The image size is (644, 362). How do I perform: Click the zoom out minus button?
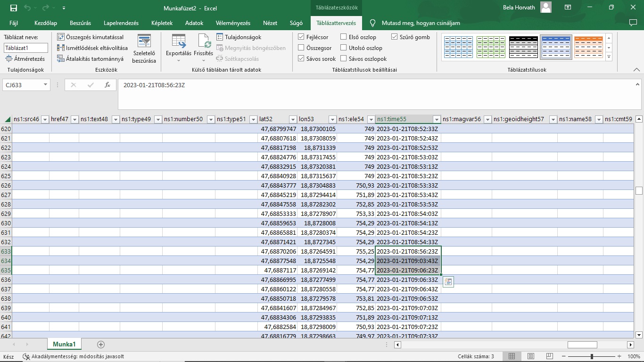[564, 356]
